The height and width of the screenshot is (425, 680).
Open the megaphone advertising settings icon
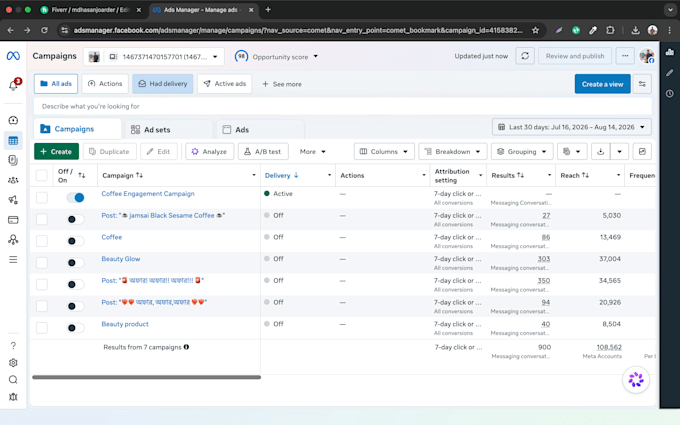tap(13, 200)
